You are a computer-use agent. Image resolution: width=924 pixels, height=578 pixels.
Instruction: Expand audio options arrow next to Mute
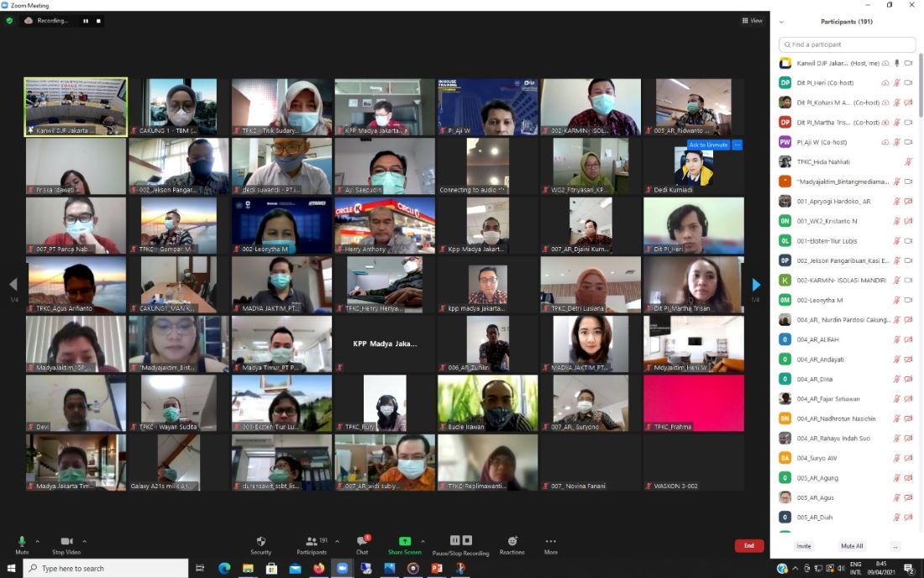39,541
